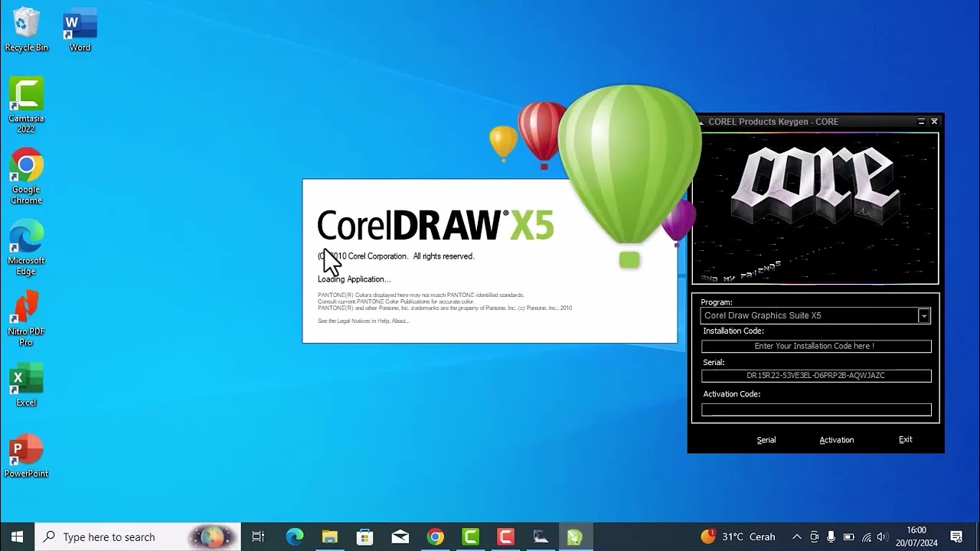Open the Excel desktop shortcut
Screen dimensions: 980x551
pos(26,384)
